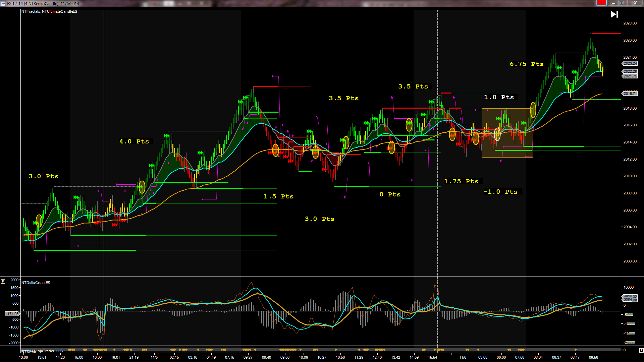Viewport: 644px width, 362px height.
Task: Minimize the chart window
Action: [x=613, y=3]
